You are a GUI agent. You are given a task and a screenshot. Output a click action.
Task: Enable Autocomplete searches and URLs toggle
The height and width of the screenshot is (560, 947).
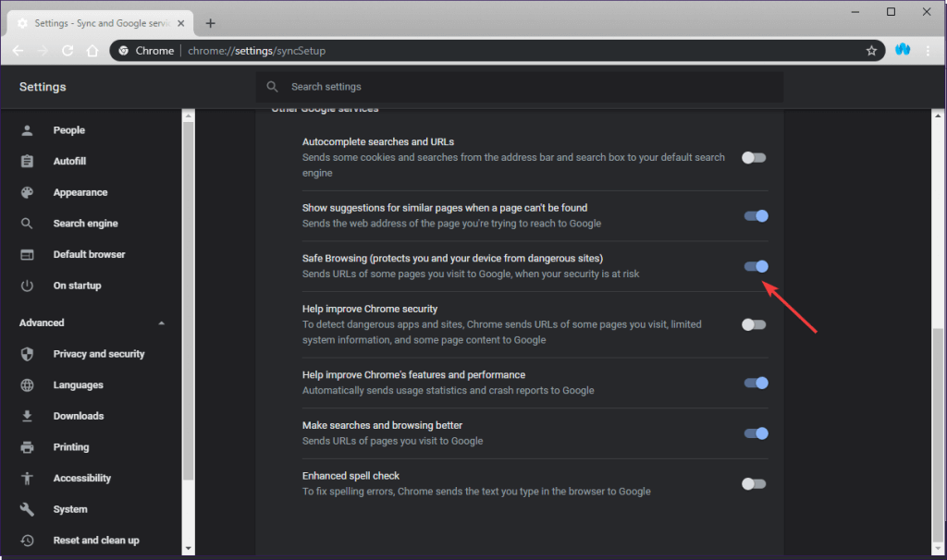(754, 157)
